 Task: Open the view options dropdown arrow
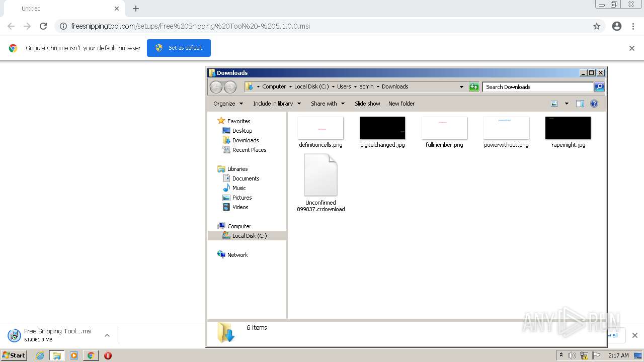[x=567, y=104]
